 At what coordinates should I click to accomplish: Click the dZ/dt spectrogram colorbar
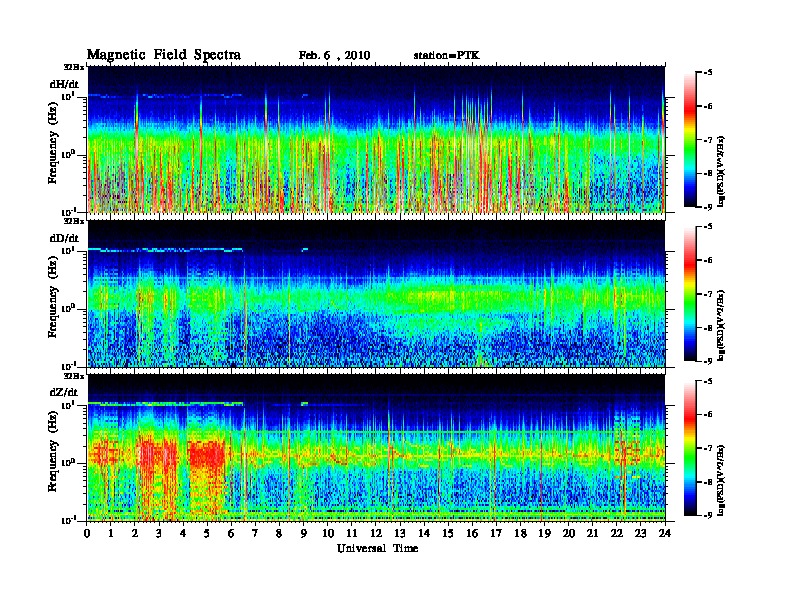point(690,448)
